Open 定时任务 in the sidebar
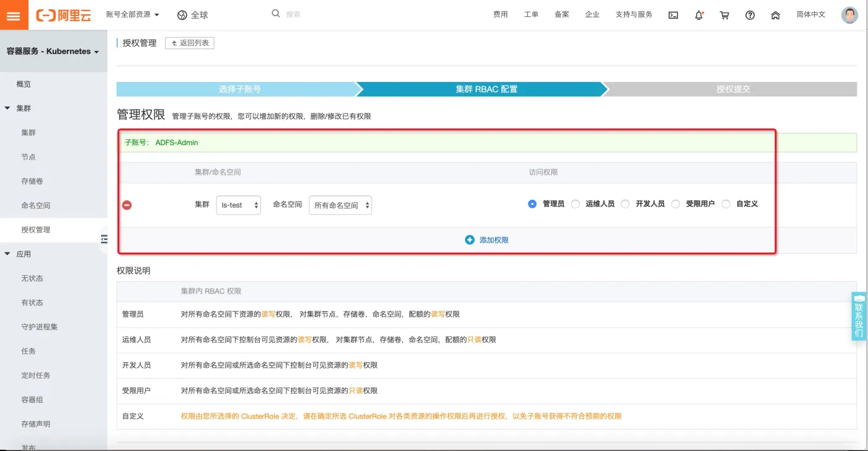This screenshot has width=868, height=451. point(35,375)
